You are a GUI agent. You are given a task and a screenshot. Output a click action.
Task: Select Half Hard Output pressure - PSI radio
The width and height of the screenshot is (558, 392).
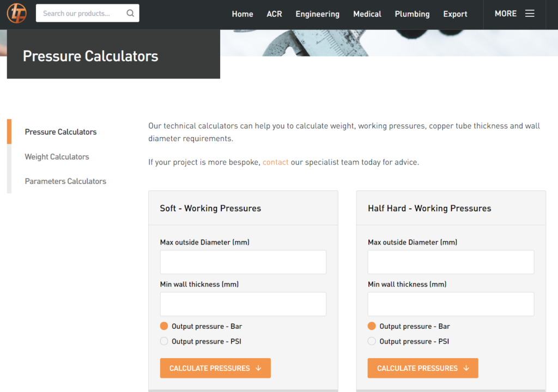(372, 341)
